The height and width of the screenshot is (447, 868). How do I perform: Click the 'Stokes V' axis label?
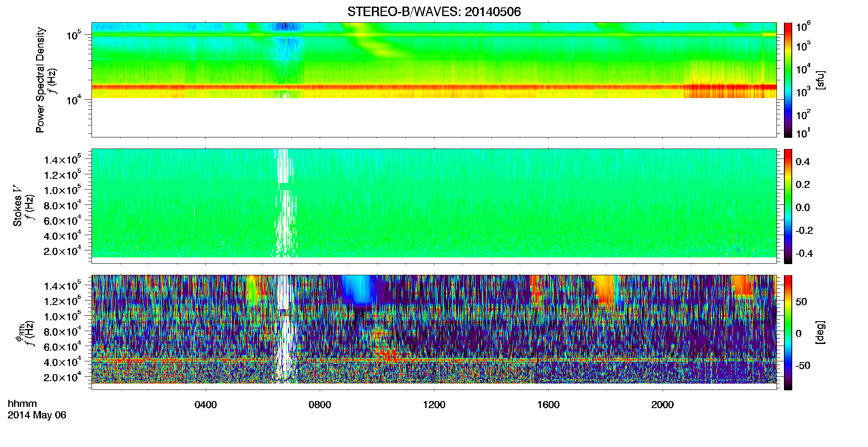click(x=17, y=206)
